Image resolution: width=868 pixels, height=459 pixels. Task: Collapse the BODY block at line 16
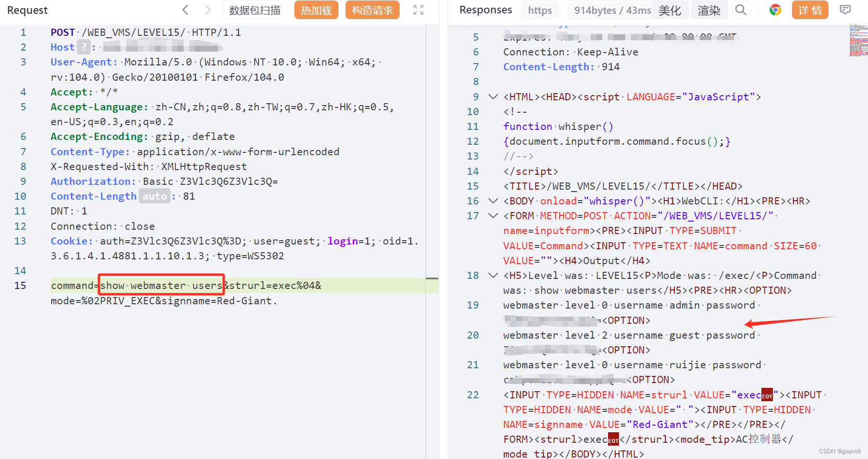pyautogui.click(x=493, y=201)
